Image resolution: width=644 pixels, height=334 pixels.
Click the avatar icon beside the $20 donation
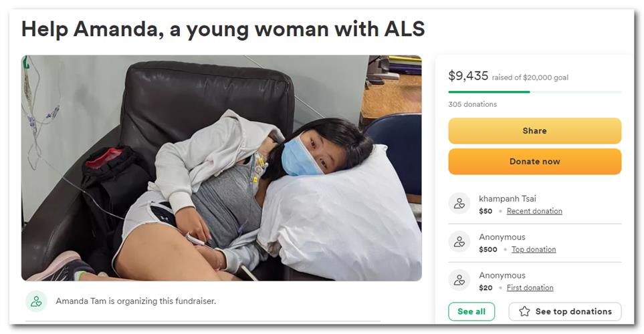(459, 280)
